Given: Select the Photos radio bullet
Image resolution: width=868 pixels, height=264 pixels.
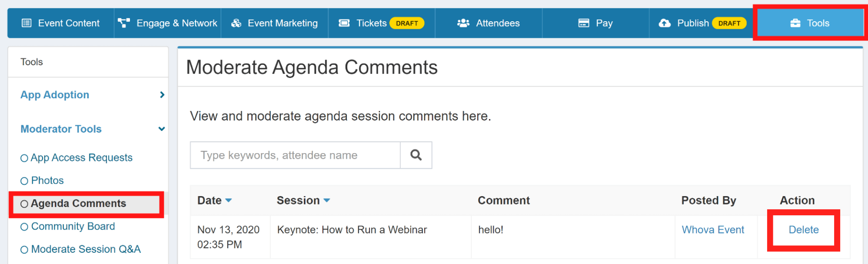Looking at the screenshot, I should click(24, 181).
